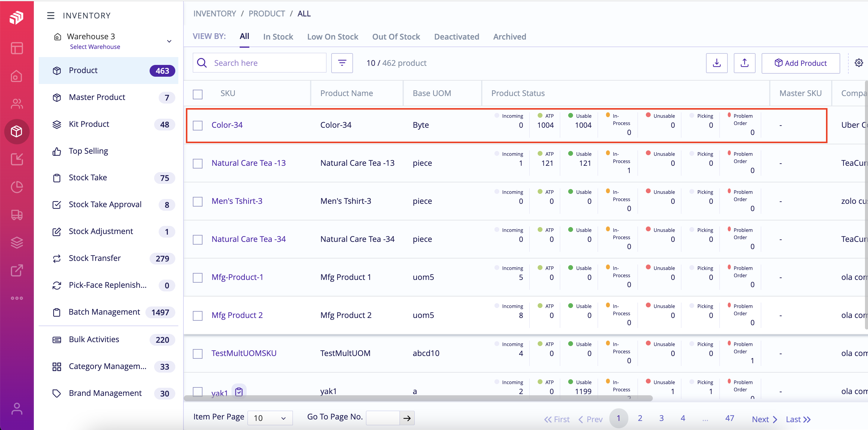
Task: Collapse the sidebar with the hamburger icon
Action: 50,15
